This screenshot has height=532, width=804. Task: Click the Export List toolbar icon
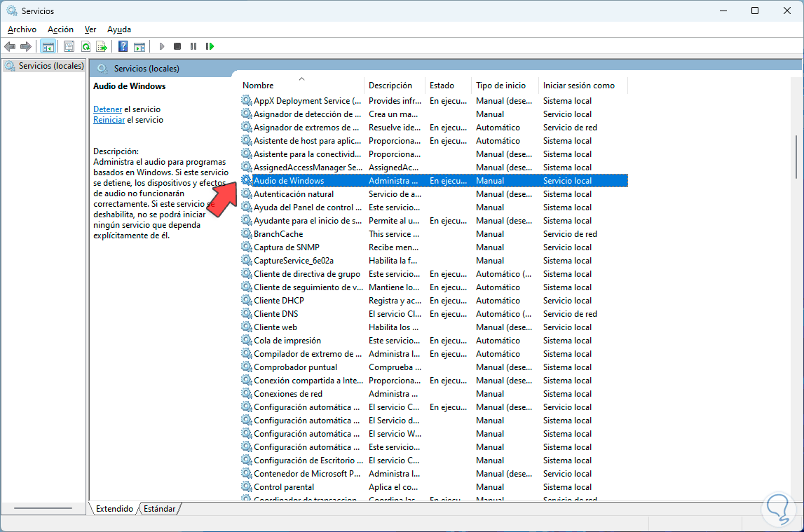(x=102, y=47)
